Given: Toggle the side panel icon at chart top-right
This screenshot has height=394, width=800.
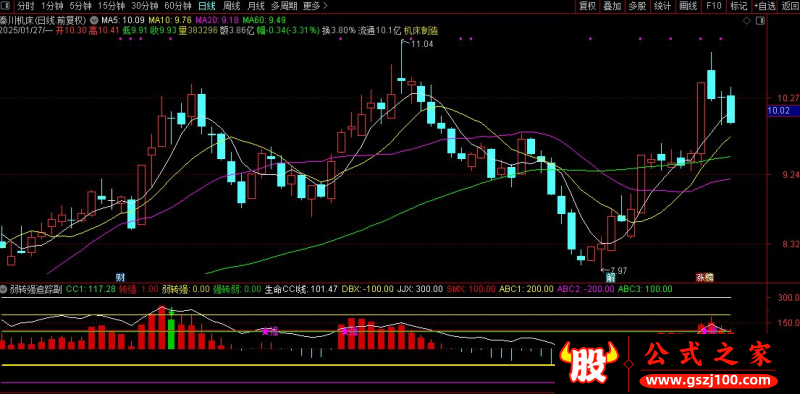Looking at the screenshot, I should pos(761,21).
